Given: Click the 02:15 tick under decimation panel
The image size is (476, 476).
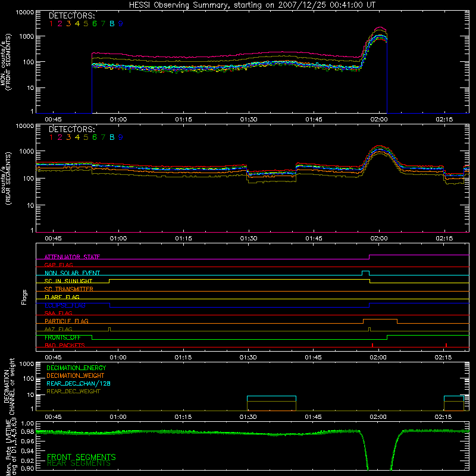Looking at the screenshot, I should 443,417.
